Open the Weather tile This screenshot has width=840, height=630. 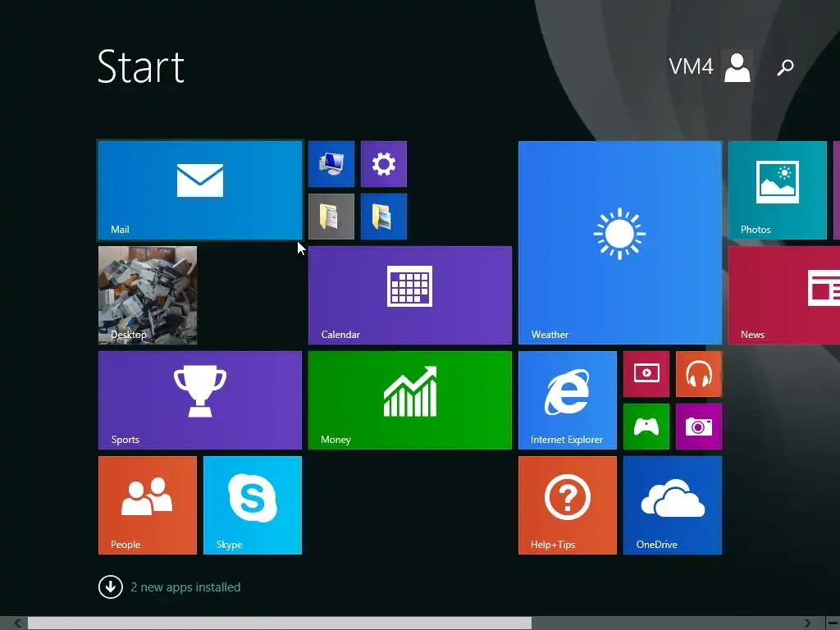pos(620,243)
